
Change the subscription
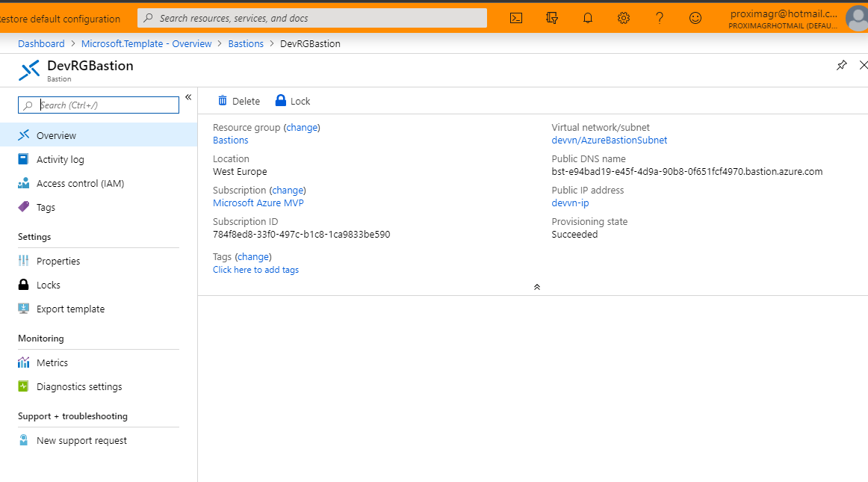288,190
